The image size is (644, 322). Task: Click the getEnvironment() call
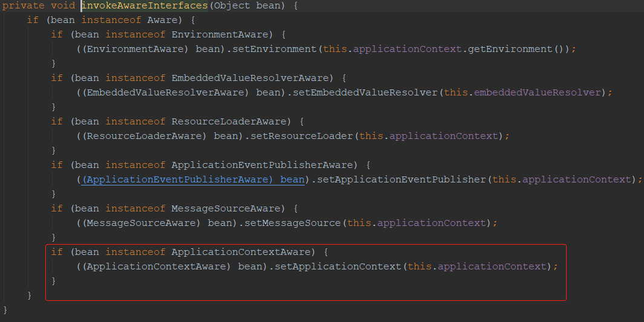516,49
